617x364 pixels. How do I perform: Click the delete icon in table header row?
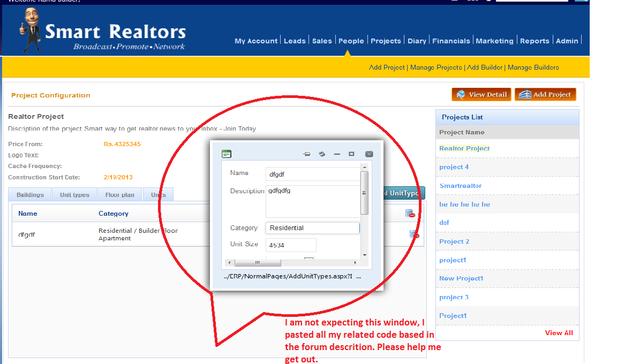point(410,214)
